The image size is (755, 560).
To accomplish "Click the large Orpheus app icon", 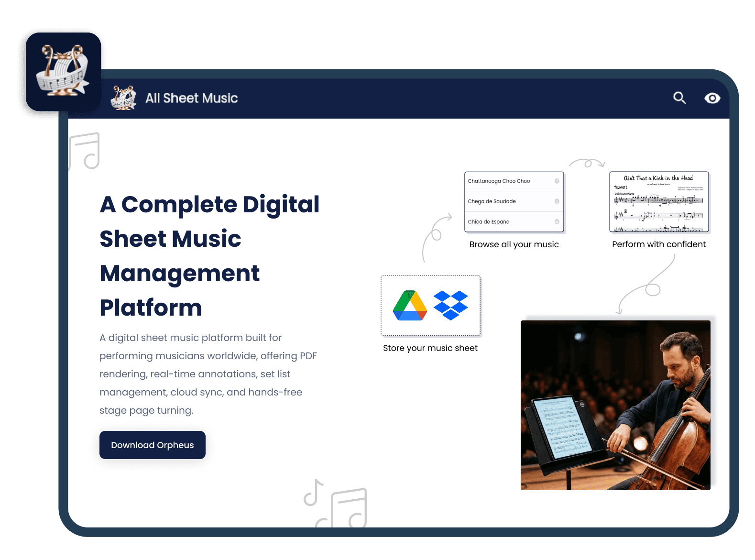I will click(64, 72).
